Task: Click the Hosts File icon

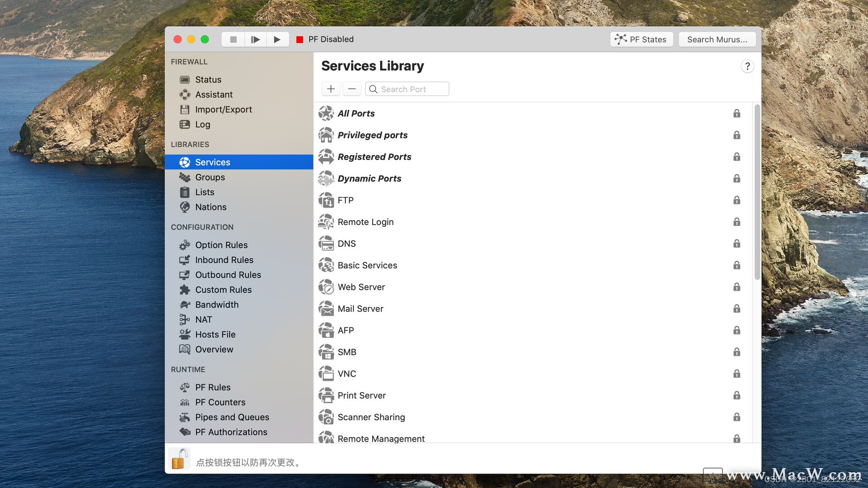Action: click(x=185, y=334)
